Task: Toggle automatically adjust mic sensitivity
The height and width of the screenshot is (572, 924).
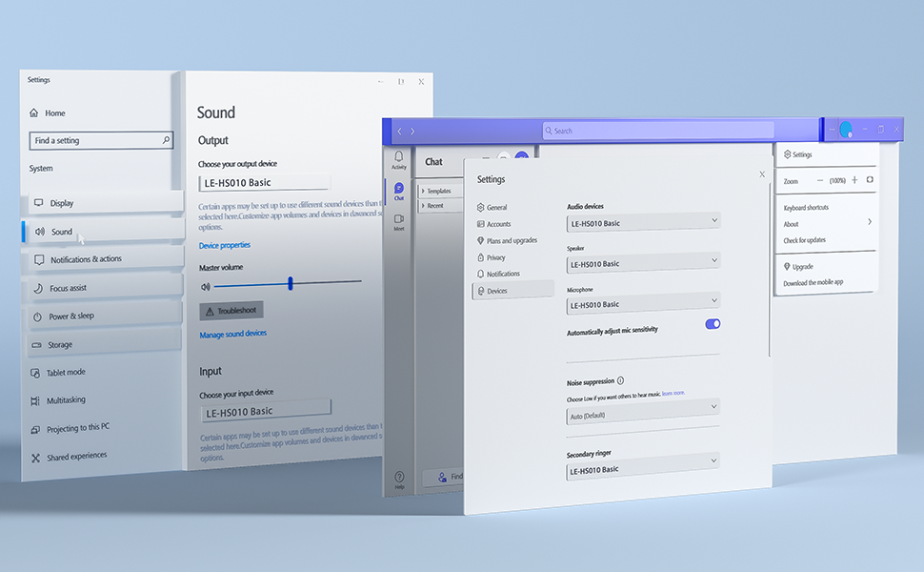Action: coord(713,324)
